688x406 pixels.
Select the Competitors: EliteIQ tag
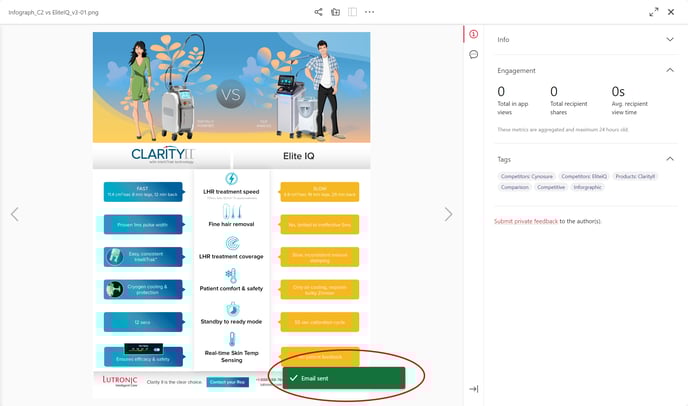(x=582, y=176)
